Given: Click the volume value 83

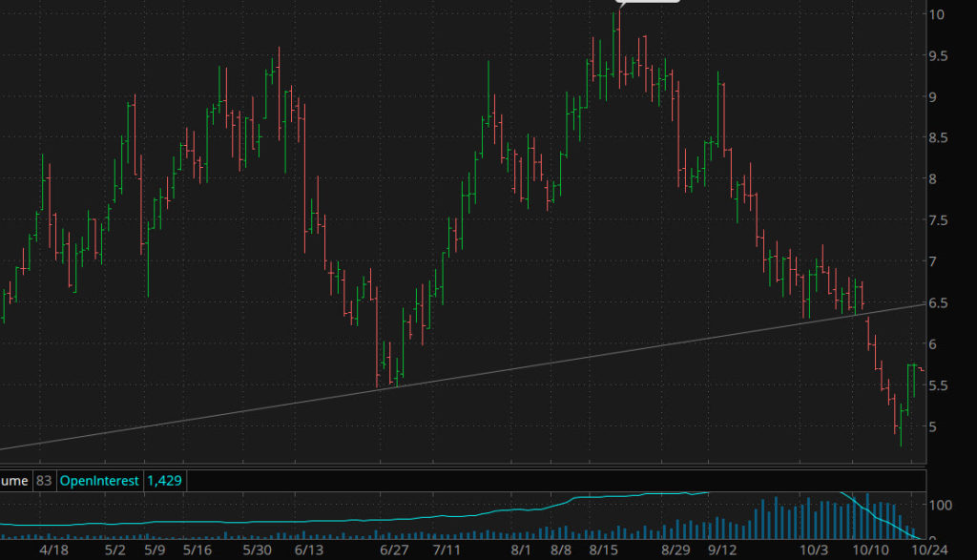Looking at the screenshot, I should (43, 481).
